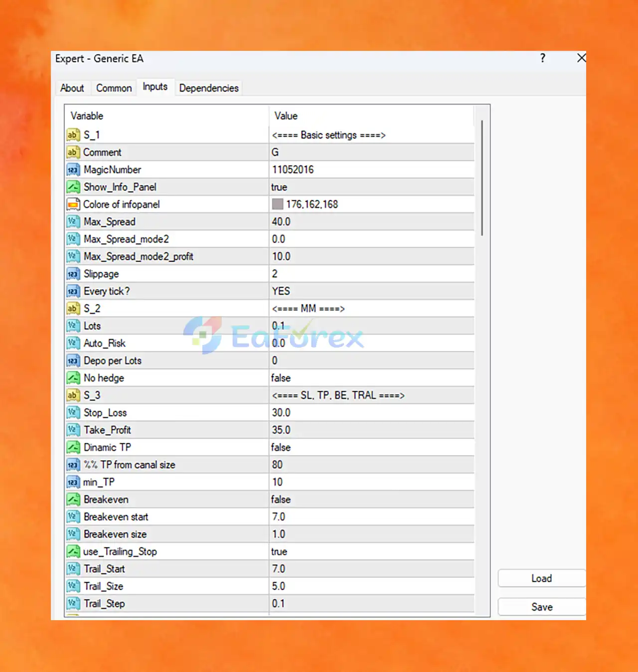The width and height of the screenshot is (638, 672).
Task: Toggle the use_Trailing_Stop true value
Action: [x=371, y=551]
